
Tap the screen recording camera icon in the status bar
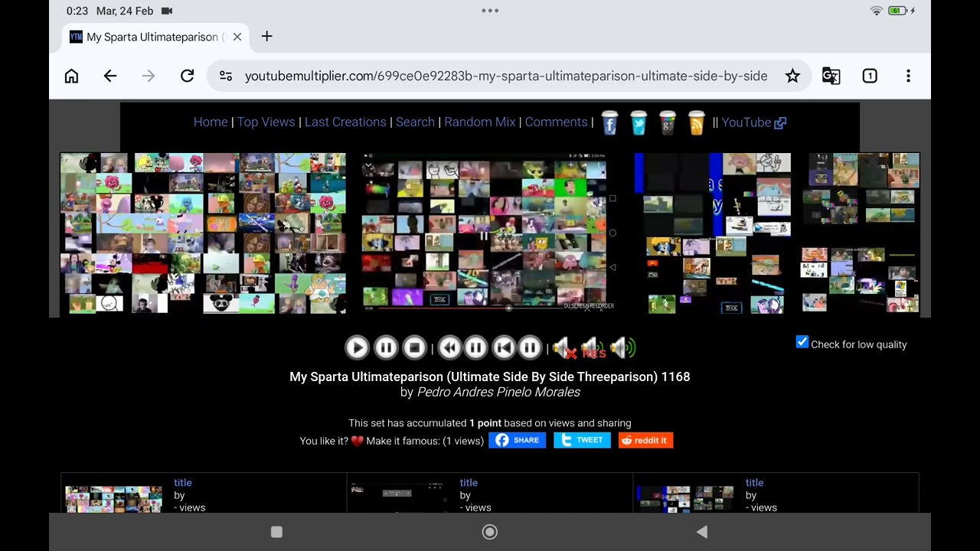point(167,11)
